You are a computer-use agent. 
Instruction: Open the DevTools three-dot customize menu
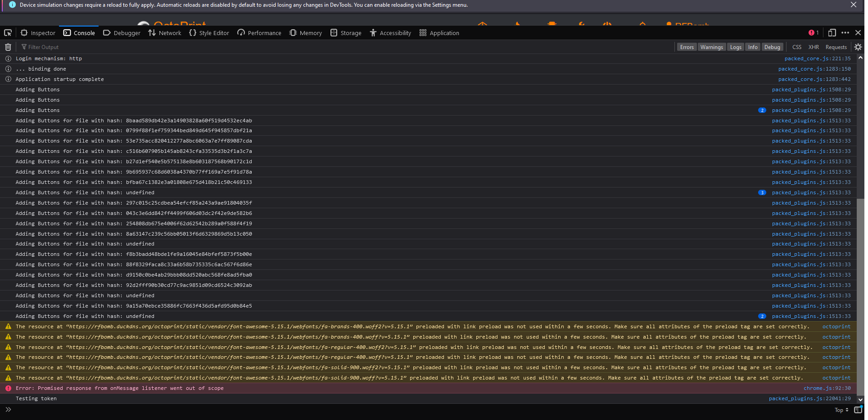click(845, 33)
